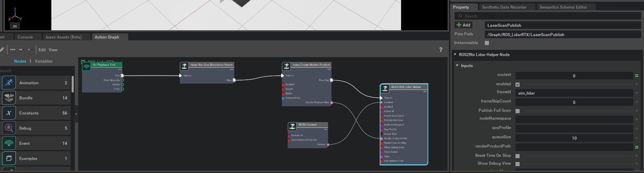This screenshot has width=644, height=173.
Task: Click the Property panel Search field
Action: coord(548,16)
